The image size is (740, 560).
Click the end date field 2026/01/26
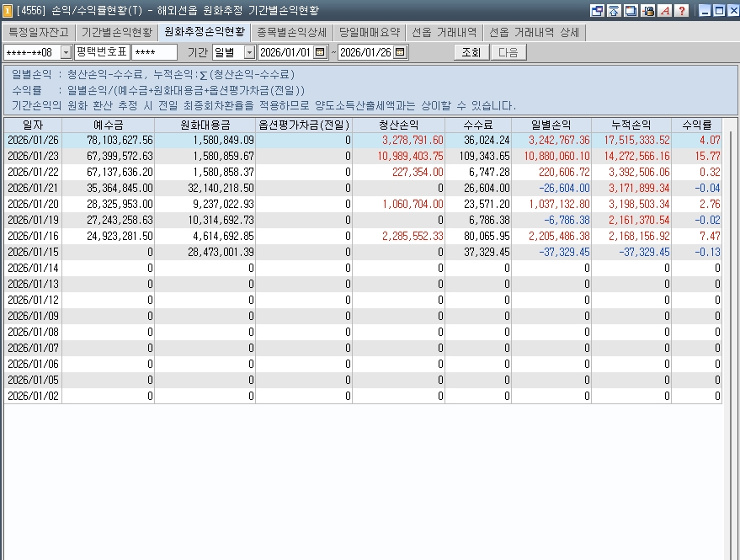click(x=365, y=52)
